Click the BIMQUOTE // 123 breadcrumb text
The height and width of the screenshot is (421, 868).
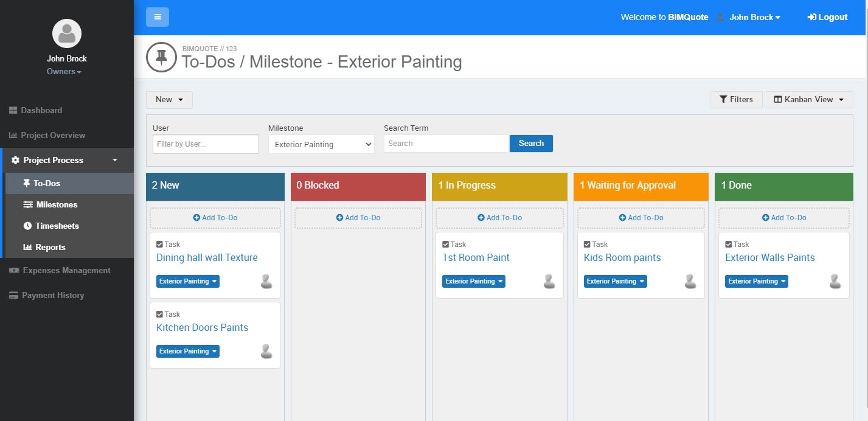coord(209,48)
